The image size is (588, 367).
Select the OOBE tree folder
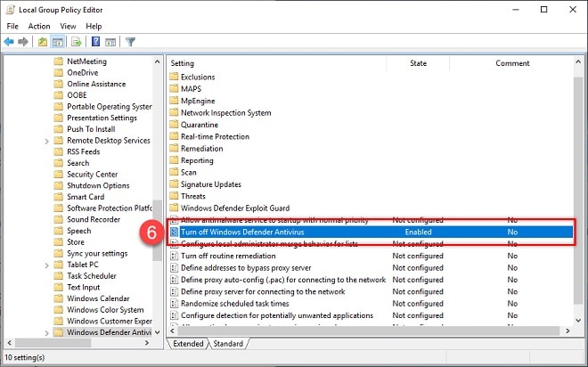pos(77,94)
